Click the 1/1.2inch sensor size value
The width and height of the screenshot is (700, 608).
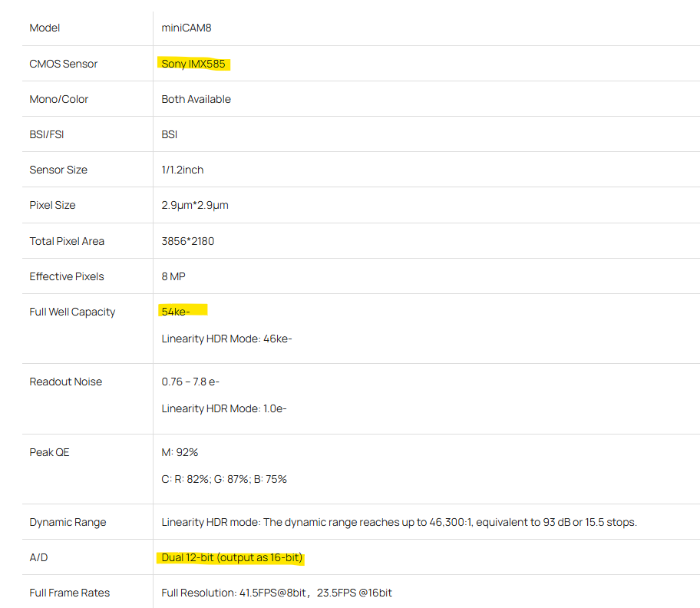(x=183, y=170)
